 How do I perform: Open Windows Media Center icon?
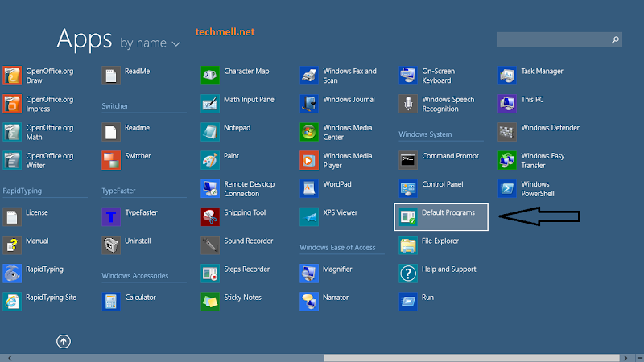309,132
